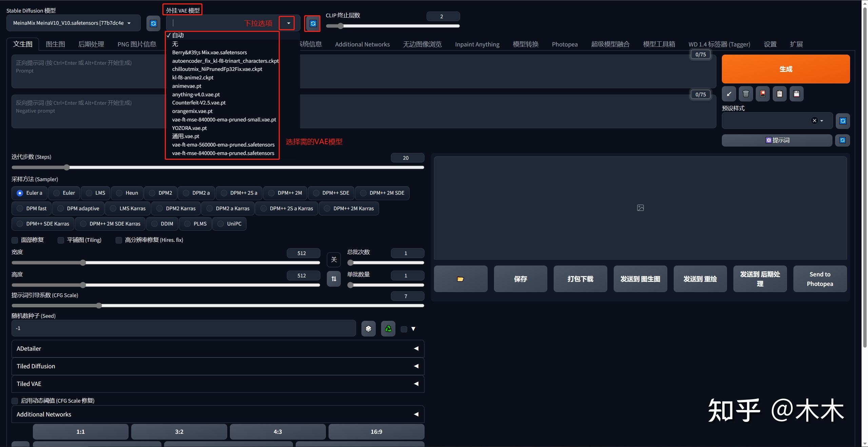Refresh the external VAE model list
This screenshot has height=447, width=868.
click(313, 23)
